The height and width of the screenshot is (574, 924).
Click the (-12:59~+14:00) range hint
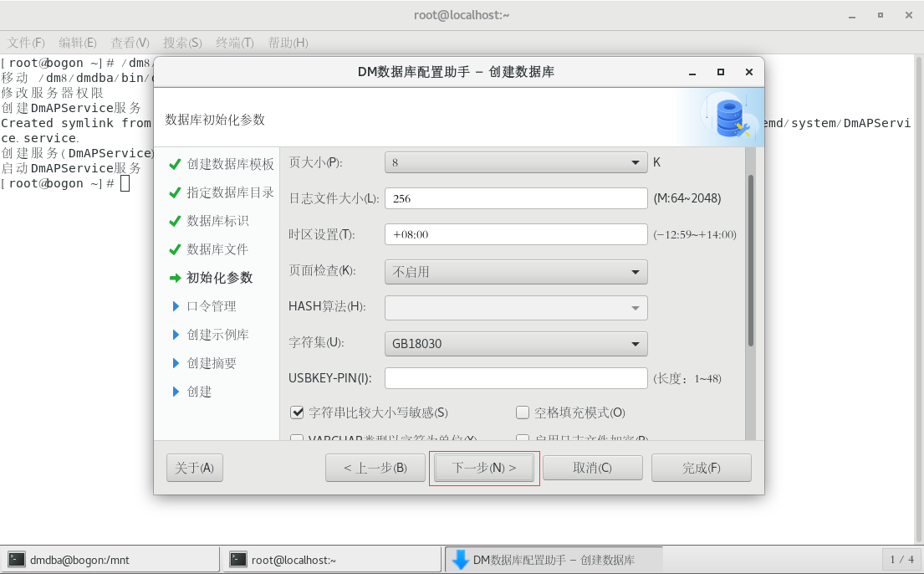point(695,234)
